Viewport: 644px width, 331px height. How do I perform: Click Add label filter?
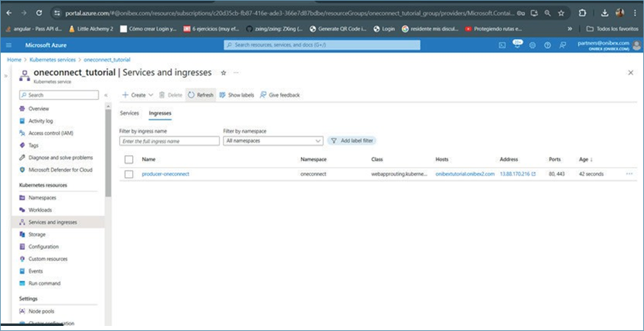pos(352,141)
